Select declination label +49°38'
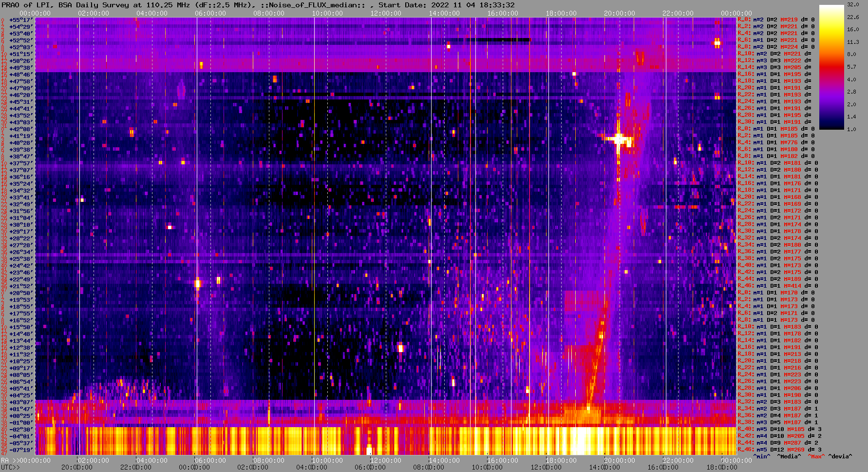Viewport: 868px width, 472px height. (20, 68)
